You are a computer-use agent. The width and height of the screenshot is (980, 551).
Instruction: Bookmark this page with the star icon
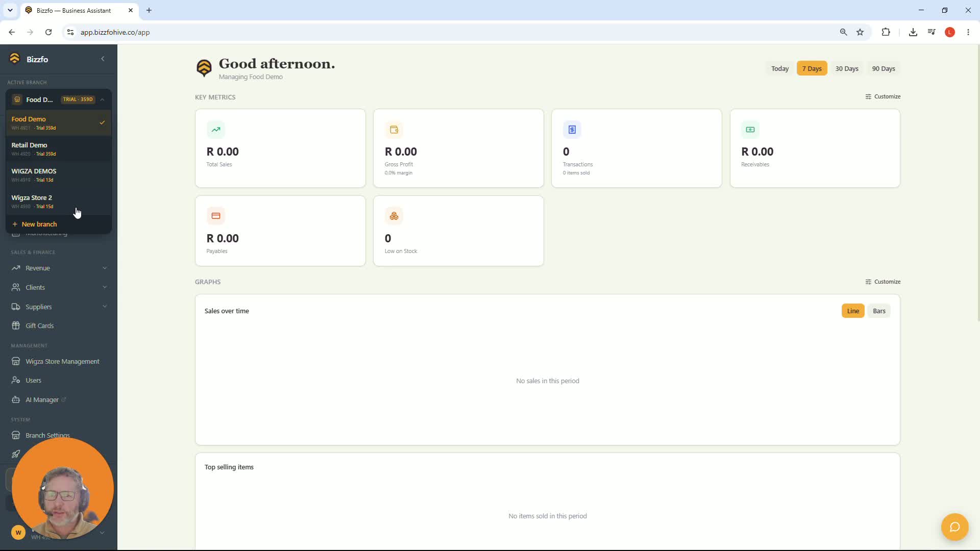pos(860,32)
